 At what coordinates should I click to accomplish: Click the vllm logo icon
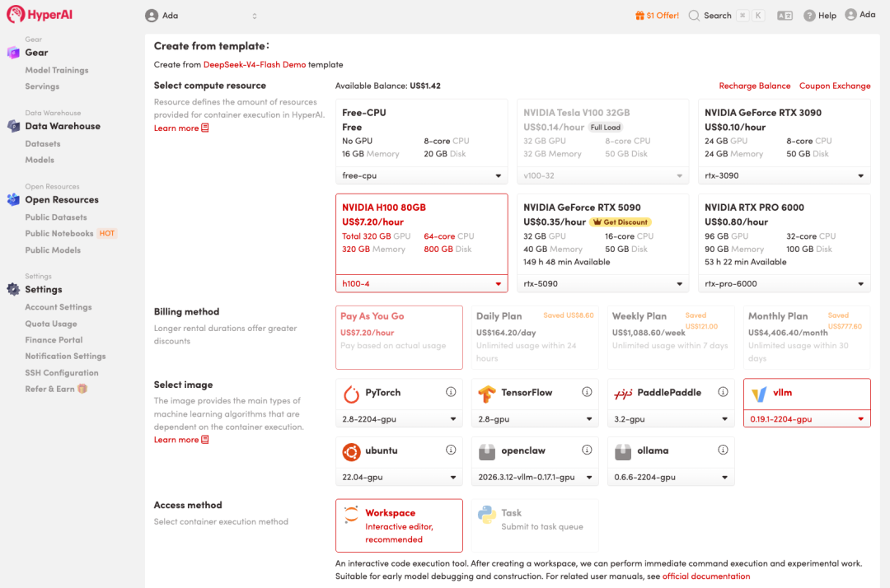coord(759,394)
